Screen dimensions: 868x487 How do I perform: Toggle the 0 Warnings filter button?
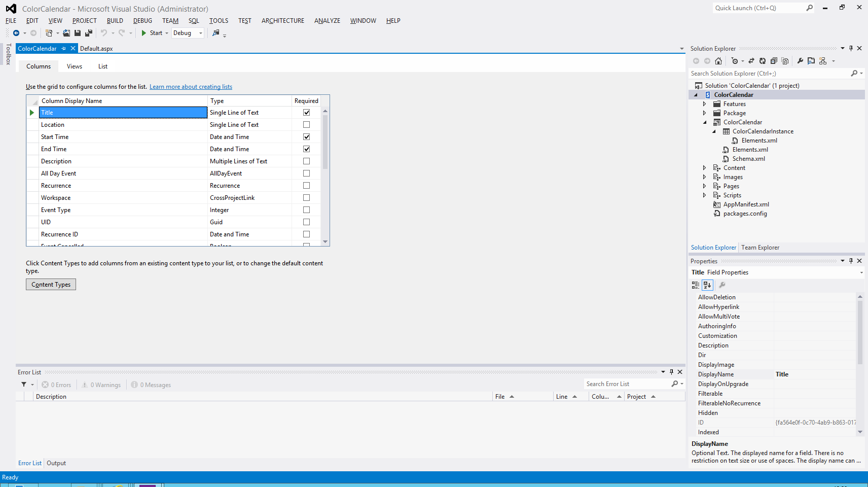[101, 385]
